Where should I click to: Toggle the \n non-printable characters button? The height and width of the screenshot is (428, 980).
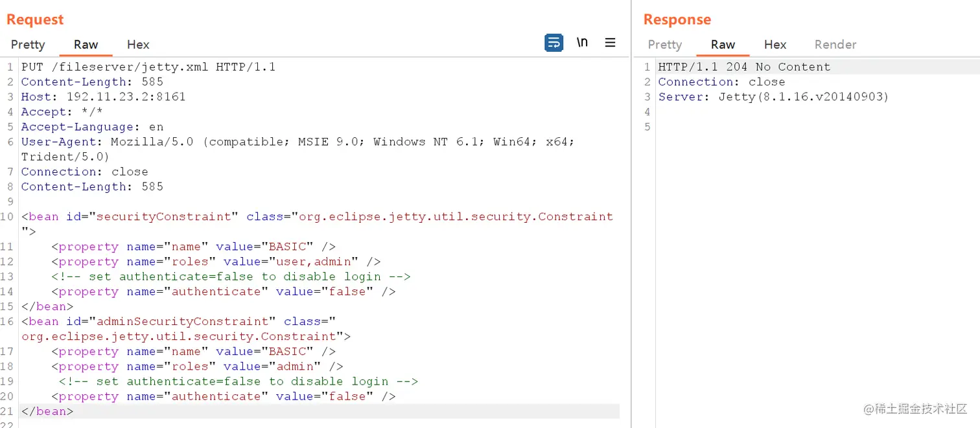coord(582,43)
